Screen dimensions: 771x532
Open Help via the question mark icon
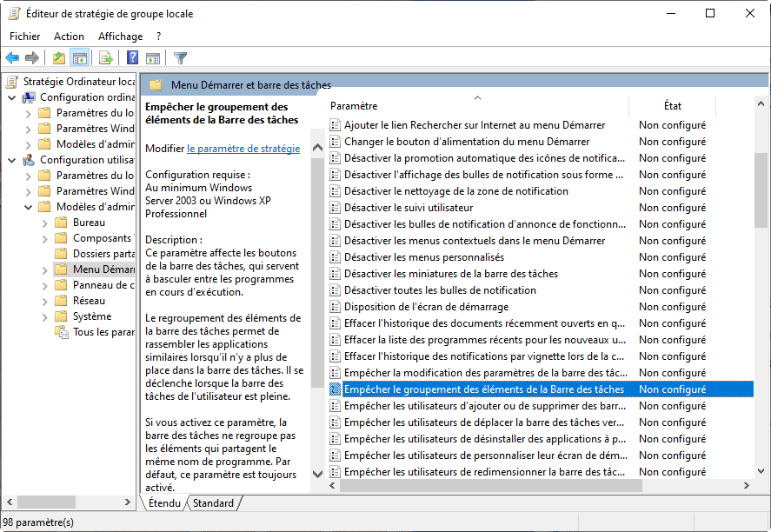pyautogui.click(x=132, y=58)
